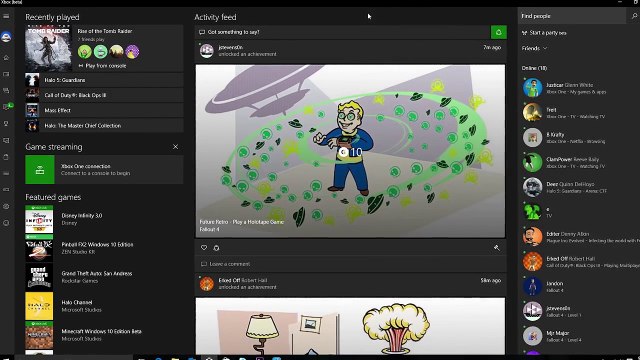Click the green Xbox One connection tile icon
The image size is (640, 360).
point(40,169)
